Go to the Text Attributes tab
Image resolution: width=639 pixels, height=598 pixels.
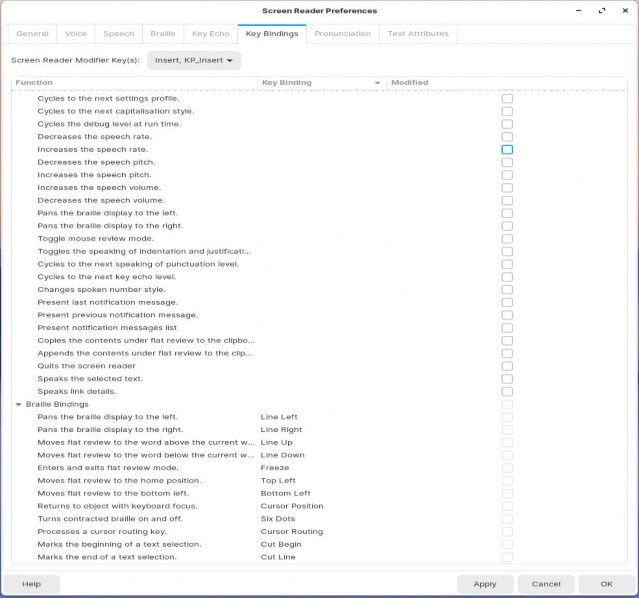pyautogui.click(x=418, y=34)
